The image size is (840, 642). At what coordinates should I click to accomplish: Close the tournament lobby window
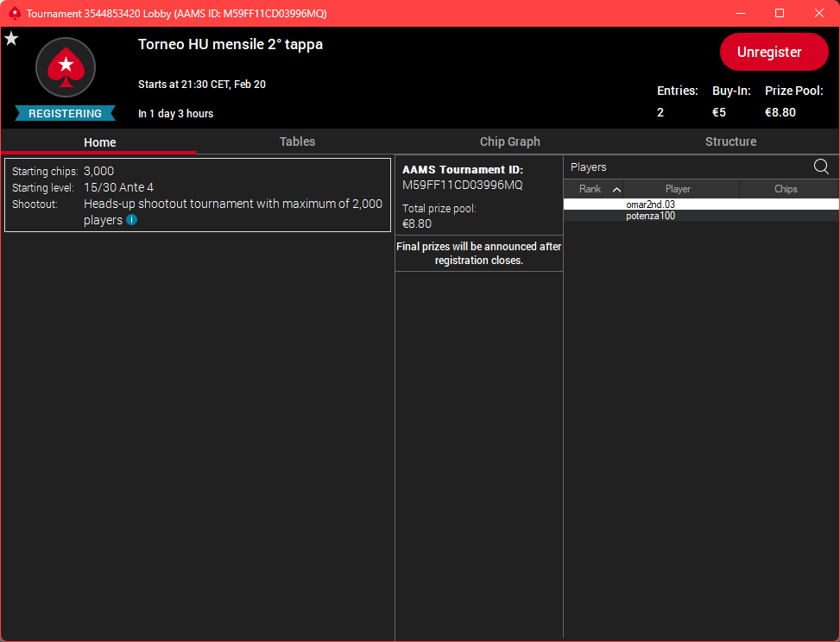819,14
